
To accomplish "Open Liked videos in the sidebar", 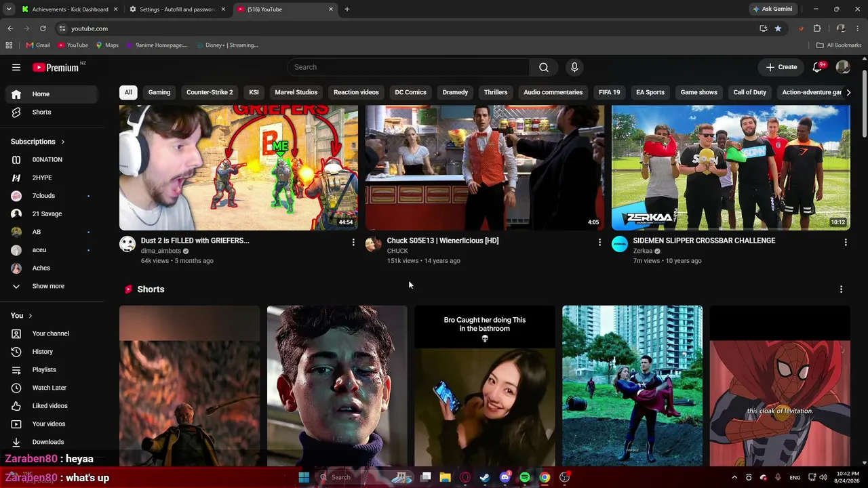I will pos(53,406).
